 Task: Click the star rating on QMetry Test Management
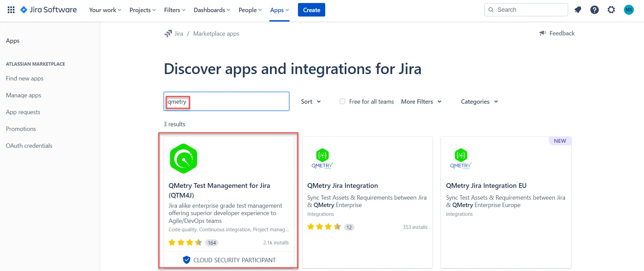point(185,242)
